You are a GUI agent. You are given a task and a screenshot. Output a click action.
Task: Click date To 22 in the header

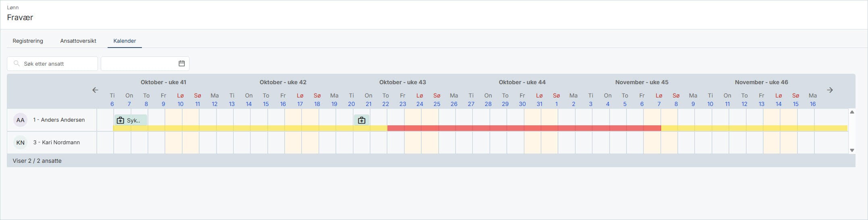pos(385,100)
